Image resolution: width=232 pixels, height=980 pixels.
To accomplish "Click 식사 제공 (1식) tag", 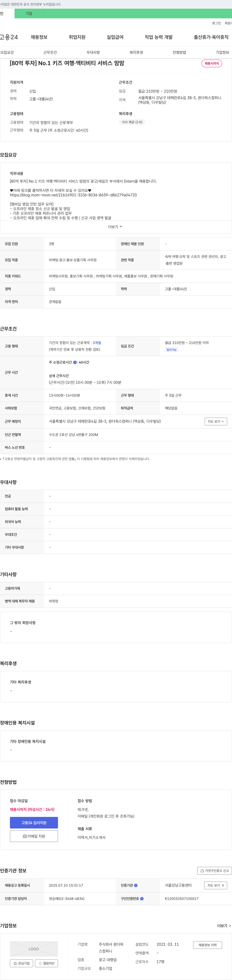I will pos(132,122).
